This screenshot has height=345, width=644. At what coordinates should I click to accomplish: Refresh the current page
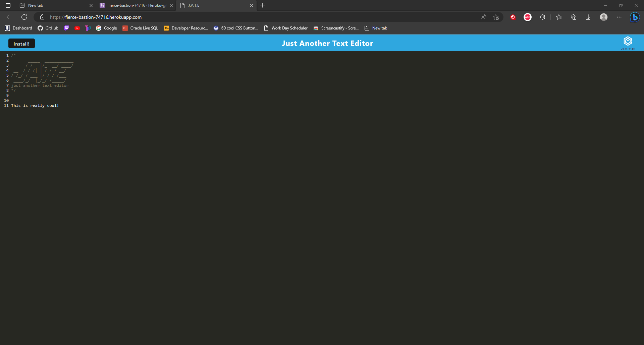(23, 17)
